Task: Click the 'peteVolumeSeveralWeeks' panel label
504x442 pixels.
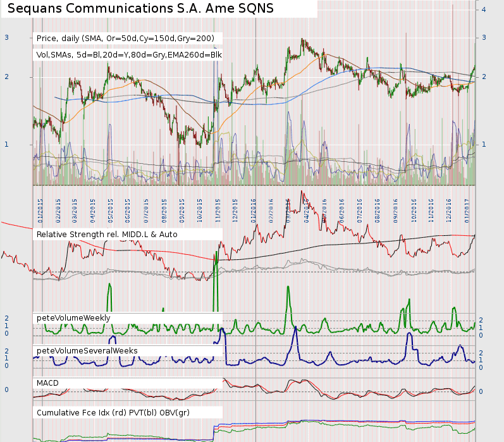Action: (87, 351)
